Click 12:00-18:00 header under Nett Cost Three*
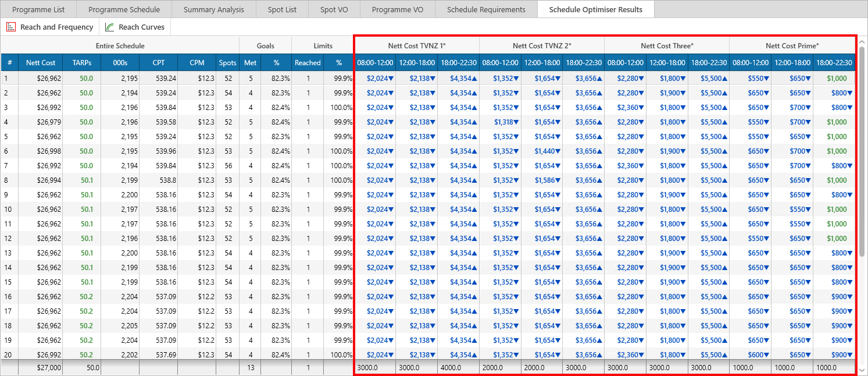The width and height of the screenshot is (868, 376). click(667, 63)
